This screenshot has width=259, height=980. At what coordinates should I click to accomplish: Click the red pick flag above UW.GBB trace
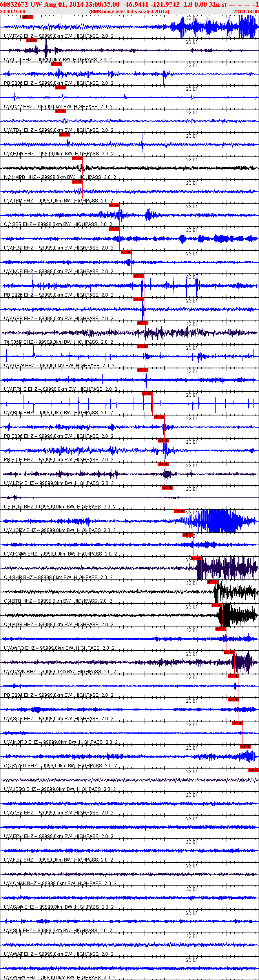(139, 299)
